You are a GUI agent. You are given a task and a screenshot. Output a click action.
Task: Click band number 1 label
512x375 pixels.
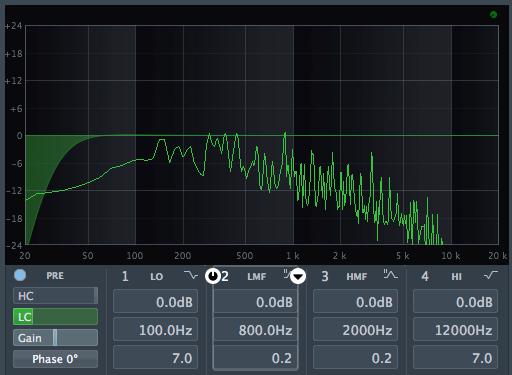click(125, 276)
